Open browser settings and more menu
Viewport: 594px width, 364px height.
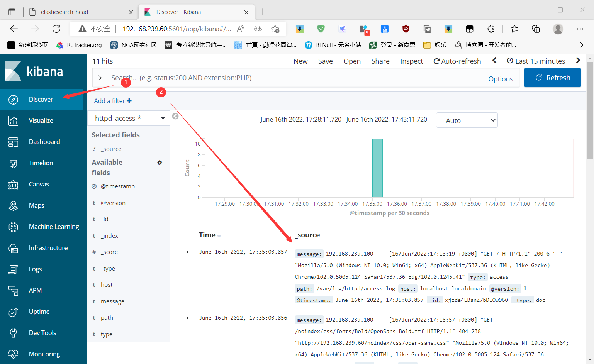(x=580, y=29)
